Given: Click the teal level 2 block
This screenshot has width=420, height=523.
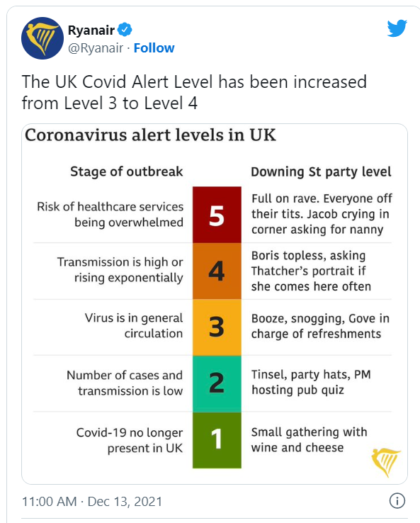Looking at the screenshot, I should 217,383.
